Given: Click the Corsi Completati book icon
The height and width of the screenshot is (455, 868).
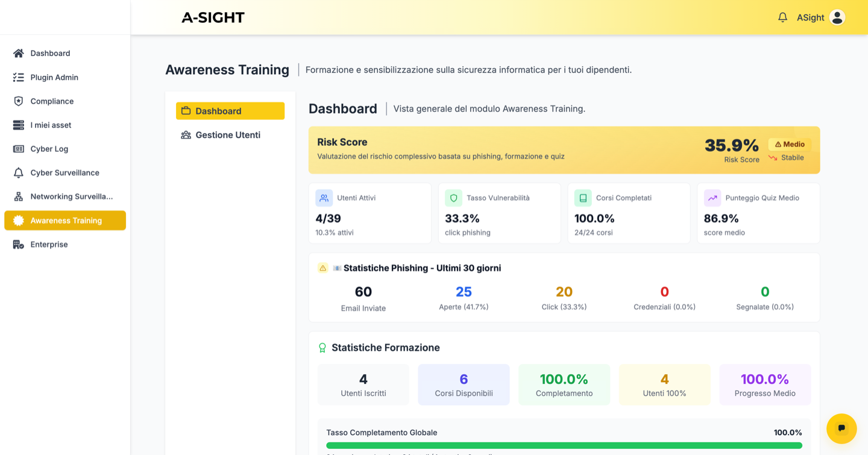Looking at the screenshot, I should [582, 198].
